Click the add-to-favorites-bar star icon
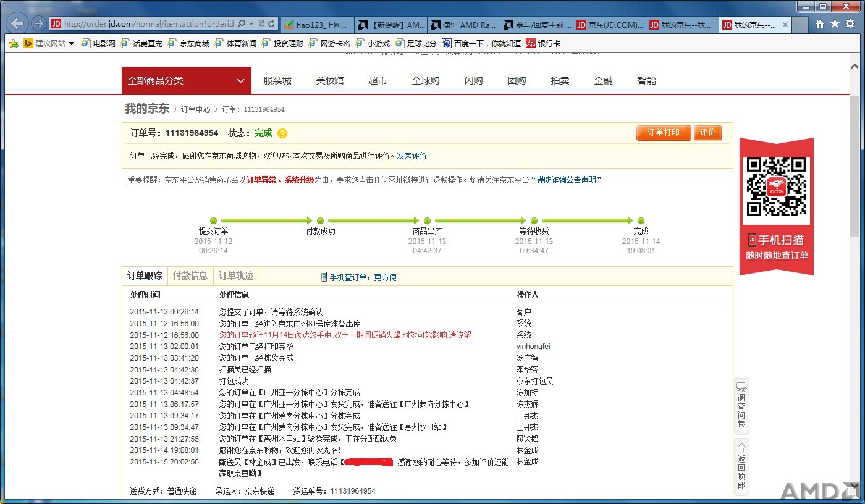The height and width of the screenshot is (504, 865). 14,44
